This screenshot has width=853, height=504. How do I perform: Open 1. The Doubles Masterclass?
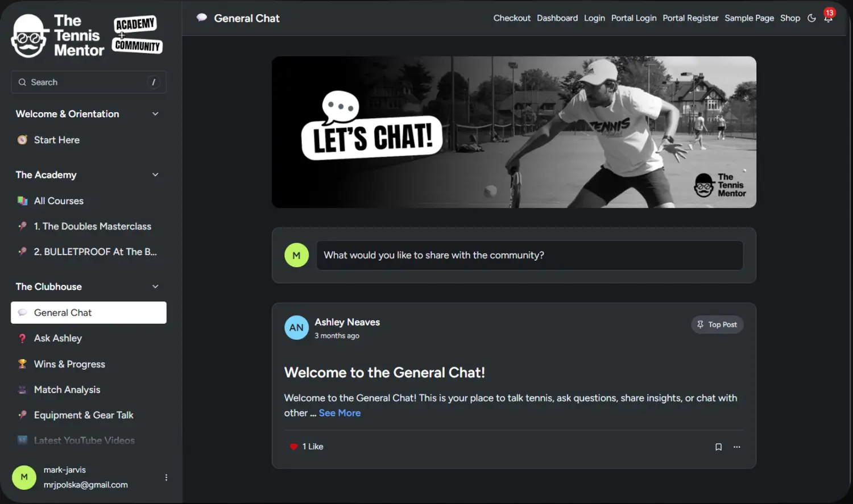tap(89, 226)
